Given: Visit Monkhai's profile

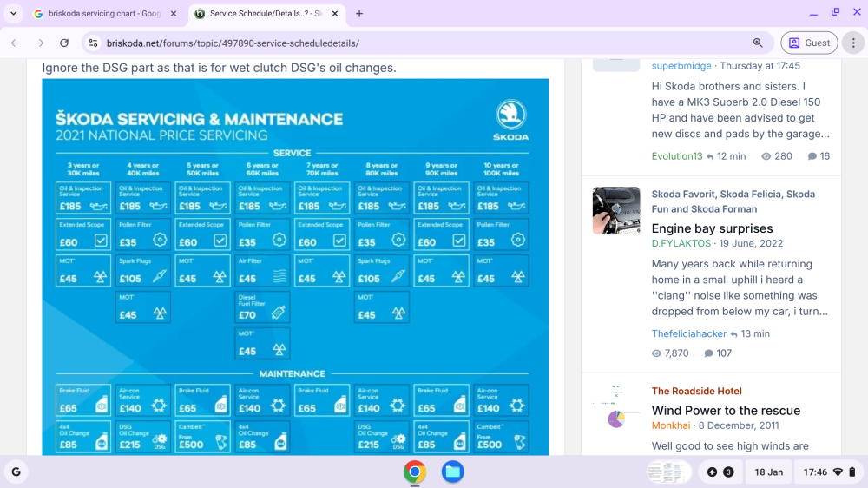Looking at the screenshot, I should (671, 425).
